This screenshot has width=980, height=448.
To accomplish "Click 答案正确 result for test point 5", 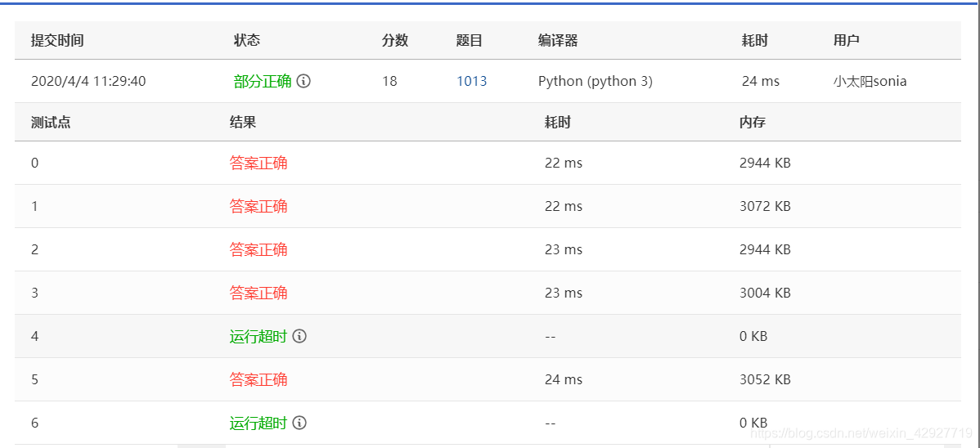I will 258,379.
